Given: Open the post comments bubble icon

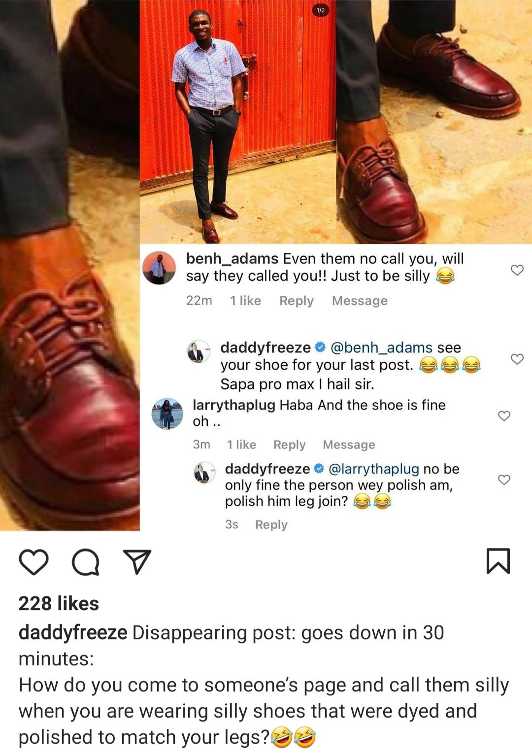Looking at the screenshot, I should click(x=86, y=562).
